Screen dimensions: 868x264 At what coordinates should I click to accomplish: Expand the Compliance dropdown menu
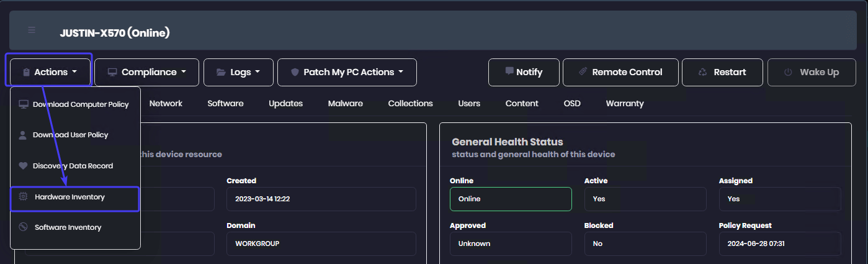click(146, 72)
